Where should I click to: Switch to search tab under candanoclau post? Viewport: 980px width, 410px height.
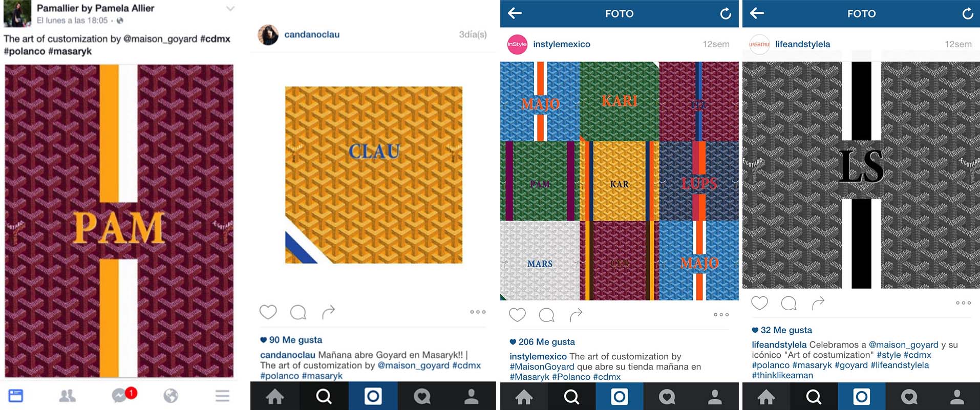[324, 396]
